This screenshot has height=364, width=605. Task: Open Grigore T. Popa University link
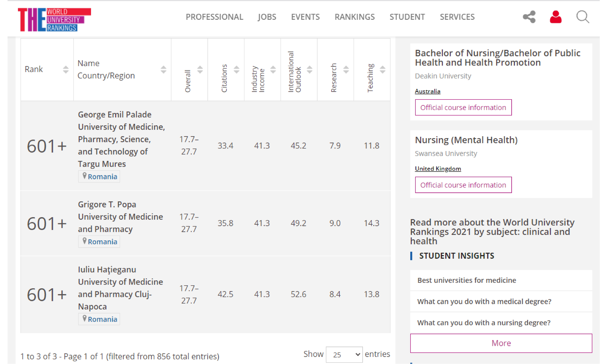(120, 217)
